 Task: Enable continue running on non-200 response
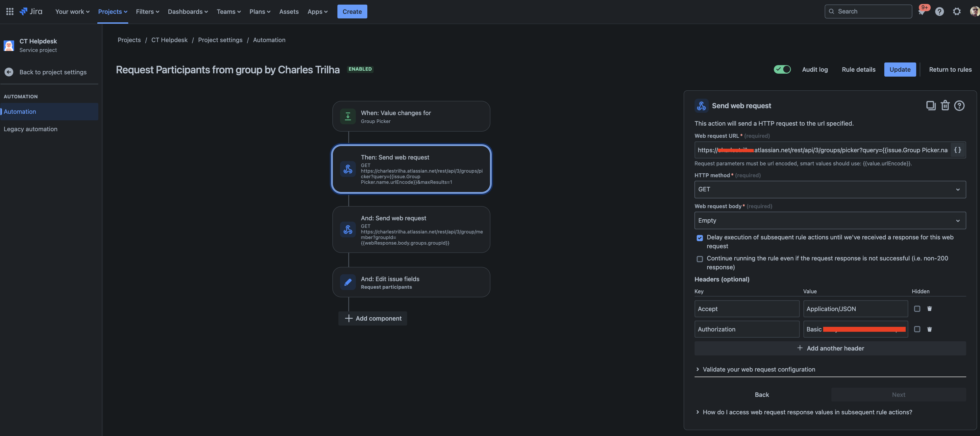699,259
